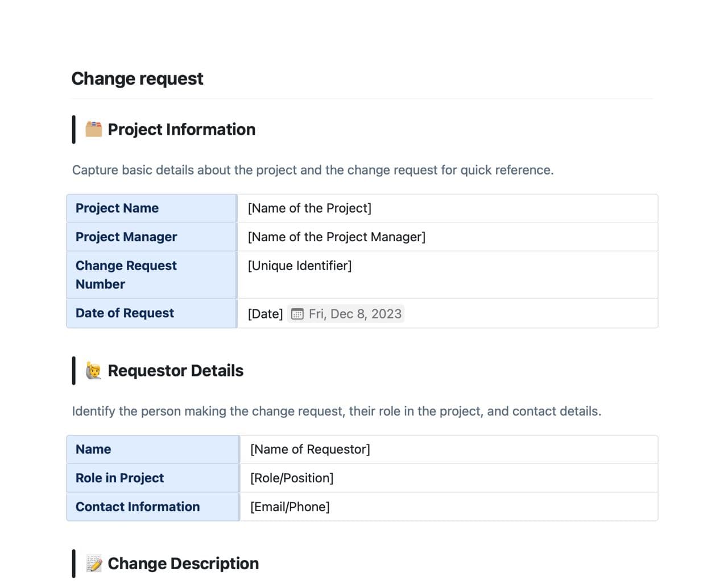The height and width of the screenshot is (584, 728).
Task: Click the Change request page title
Action: pyautogui.click(x=137, y=78)
